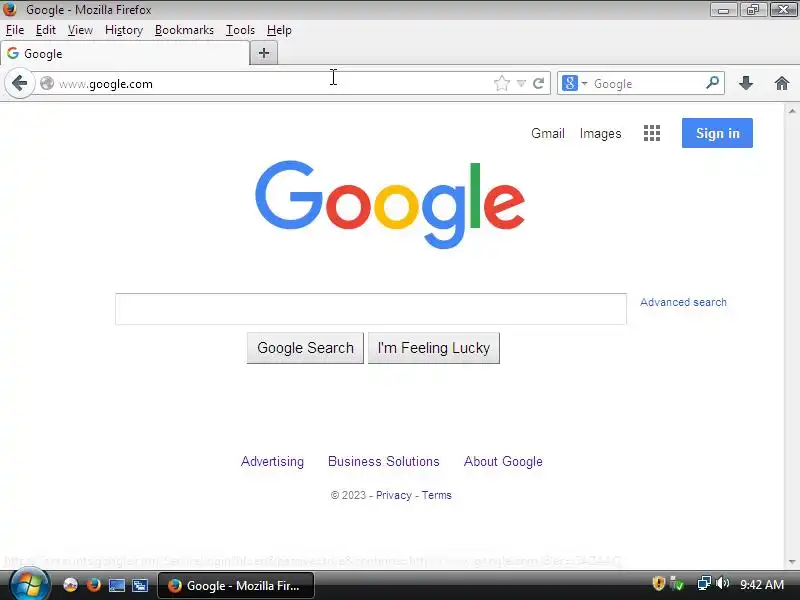
Task: Open the History menu
Action: pos(124,30)
